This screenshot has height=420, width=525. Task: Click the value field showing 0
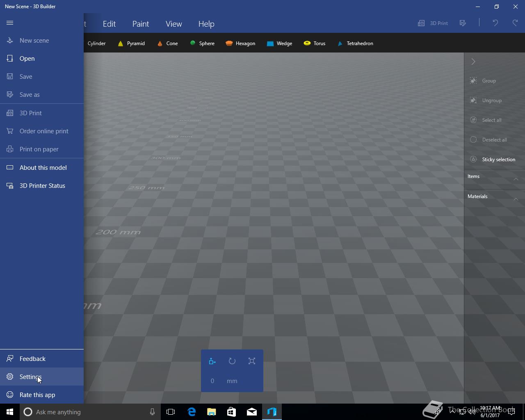[212, 381]
